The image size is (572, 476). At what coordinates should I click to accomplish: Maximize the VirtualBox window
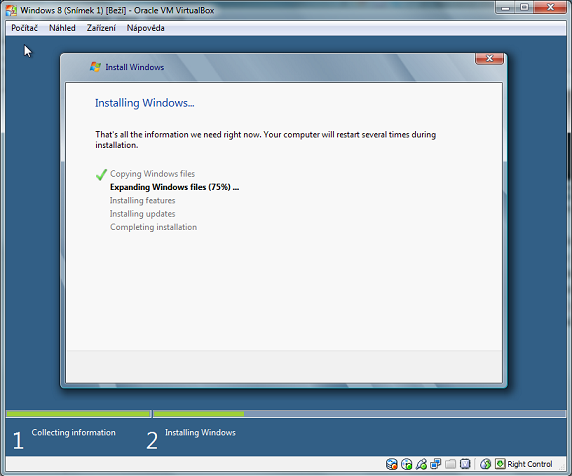click(524, 7)
